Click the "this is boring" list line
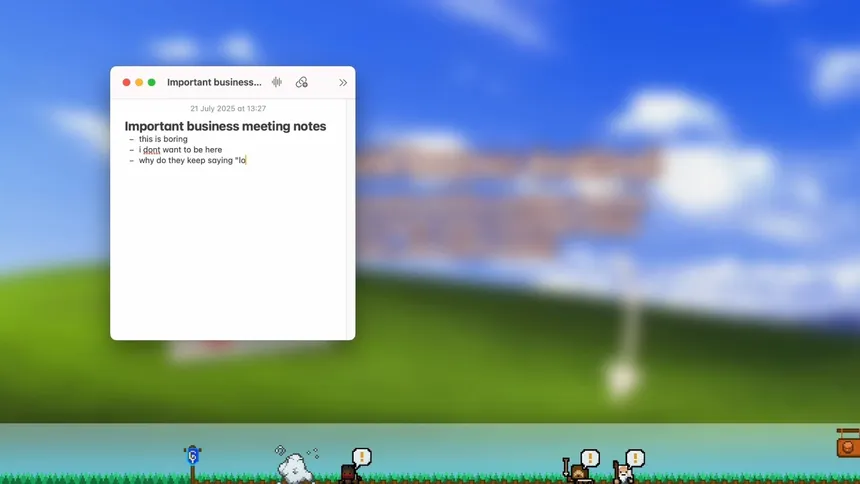Image resolution: width=860 pixels, height=484 pixels. point(163,139)
